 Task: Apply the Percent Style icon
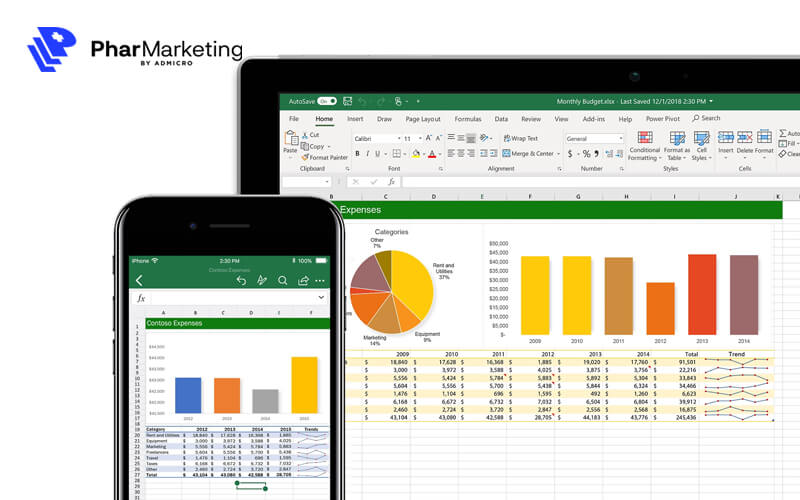tap(586, 154)
